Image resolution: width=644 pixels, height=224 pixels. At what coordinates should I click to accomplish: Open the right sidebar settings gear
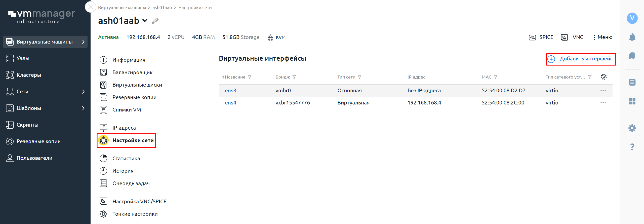point(632,128)
